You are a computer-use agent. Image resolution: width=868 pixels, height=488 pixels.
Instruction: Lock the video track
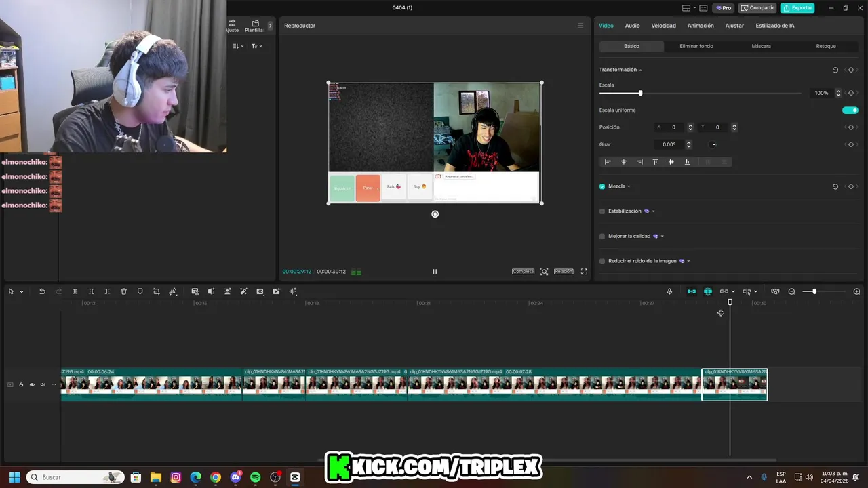coord(21,385)
